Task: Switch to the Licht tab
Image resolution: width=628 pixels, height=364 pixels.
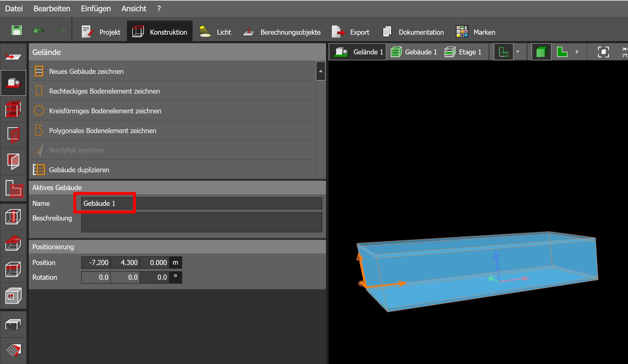Action: 215,32
